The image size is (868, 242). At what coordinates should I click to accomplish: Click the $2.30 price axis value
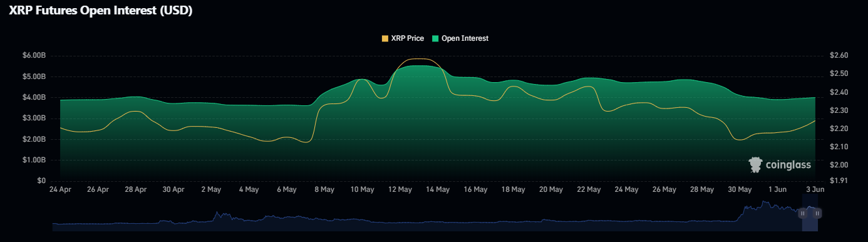839,110
